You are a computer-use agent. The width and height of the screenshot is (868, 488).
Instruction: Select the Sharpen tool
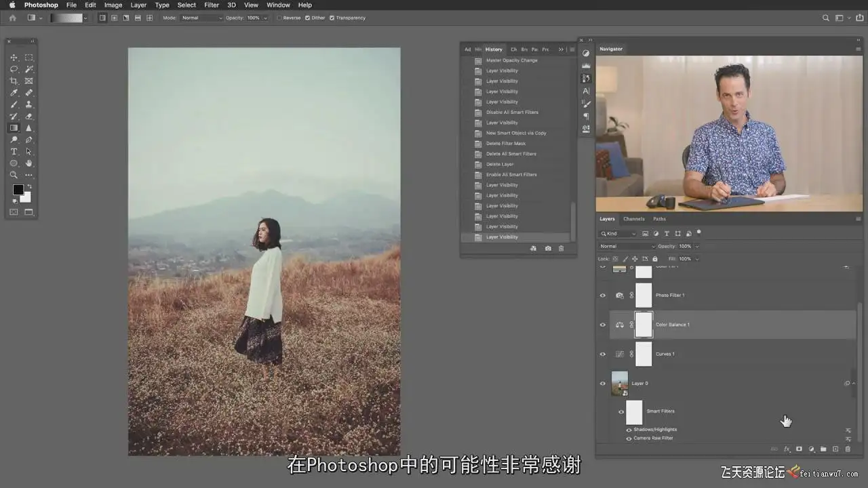click(x=29, y=127)
